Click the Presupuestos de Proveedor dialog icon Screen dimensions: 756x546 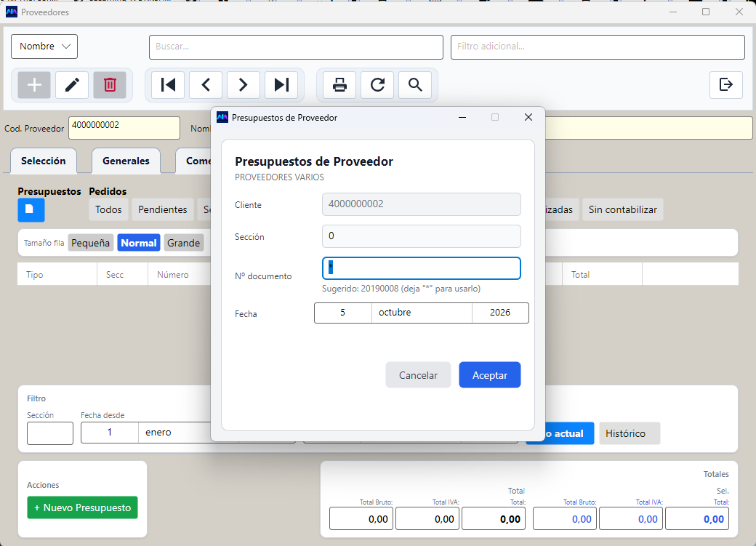[x=222, y=117]
